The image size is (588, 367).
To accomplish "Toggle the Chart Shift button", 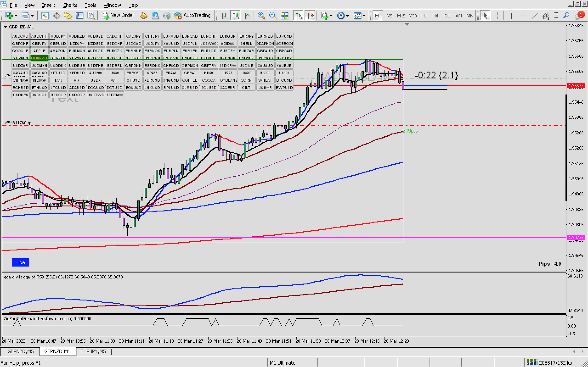I will tap(311, 16).
